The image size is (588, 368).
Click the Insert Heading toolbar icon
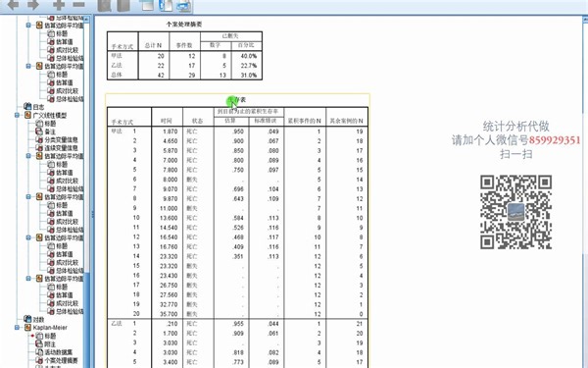147,5
